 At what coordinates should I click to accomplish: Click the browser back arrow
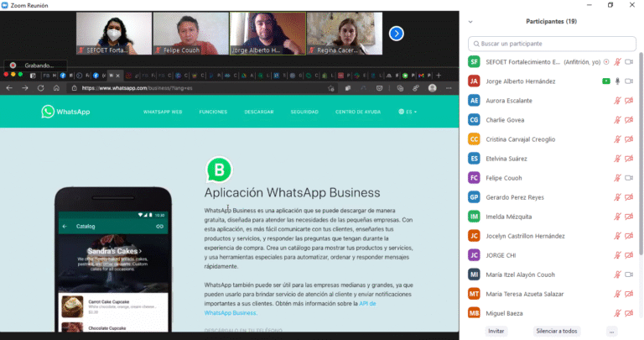pos(9,88)
